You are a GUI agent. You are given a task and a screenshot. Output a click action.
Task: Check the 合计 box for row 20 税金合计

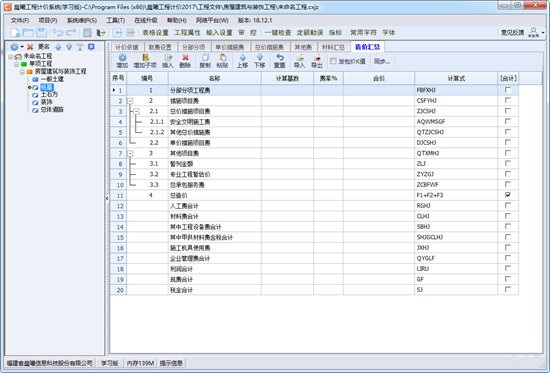click(x=507, y=289)
